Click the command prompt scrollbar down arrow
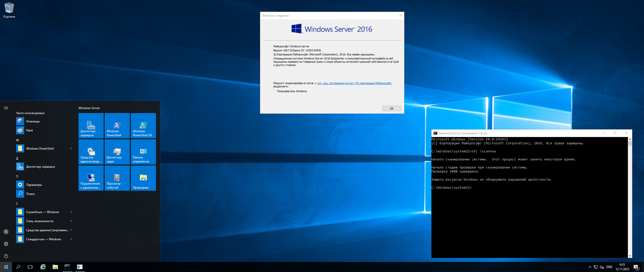 [x=630, y=256]
